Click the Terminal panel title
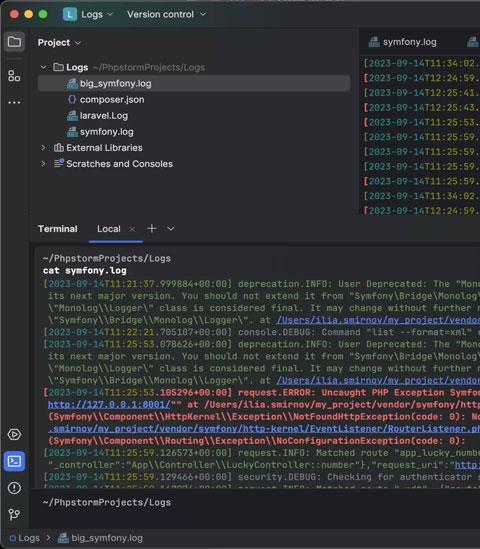This screenshot has height=549, width=480. [x=58, y=229]
